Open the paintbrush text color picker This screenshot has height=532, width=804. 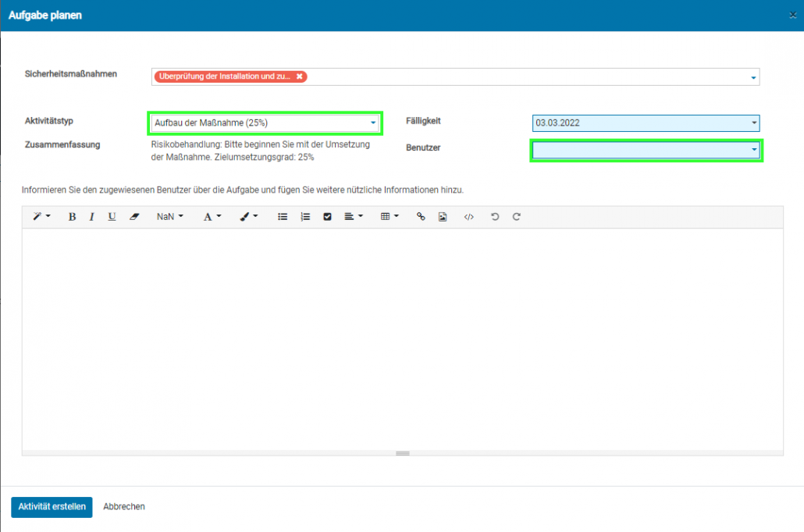pyautogui.click(x=249, y=217)
